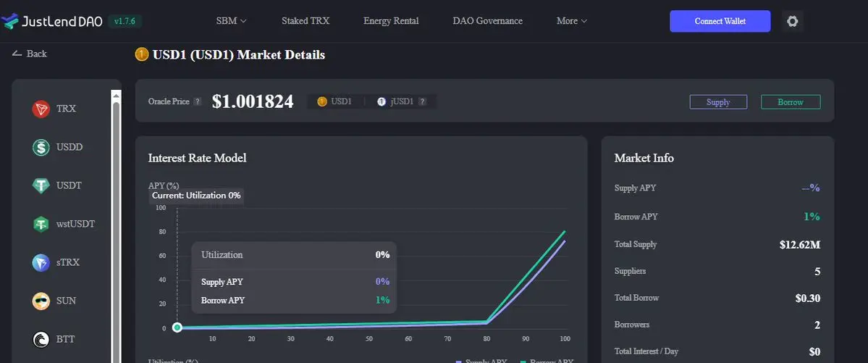Open the DAO Governance page

[488, 21]
